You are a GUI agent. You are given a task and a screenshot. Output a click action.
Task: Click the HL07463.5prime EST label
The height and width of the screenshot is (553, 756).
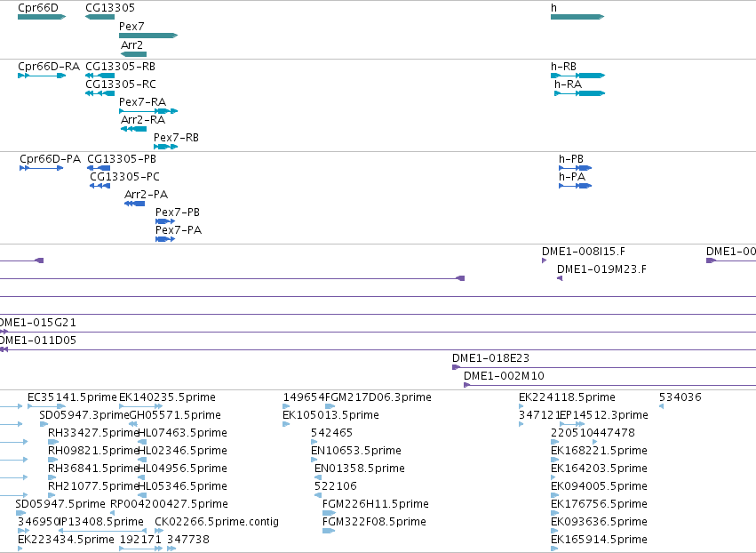click(183, 433)
